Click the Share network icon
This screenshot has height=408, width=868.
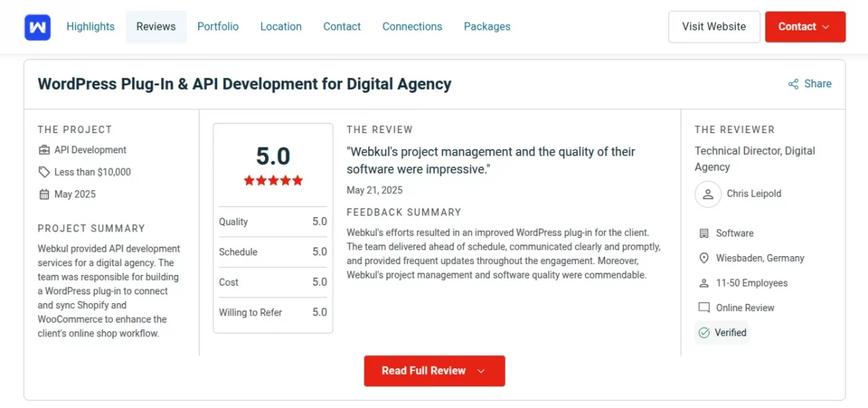coord(793,84)
